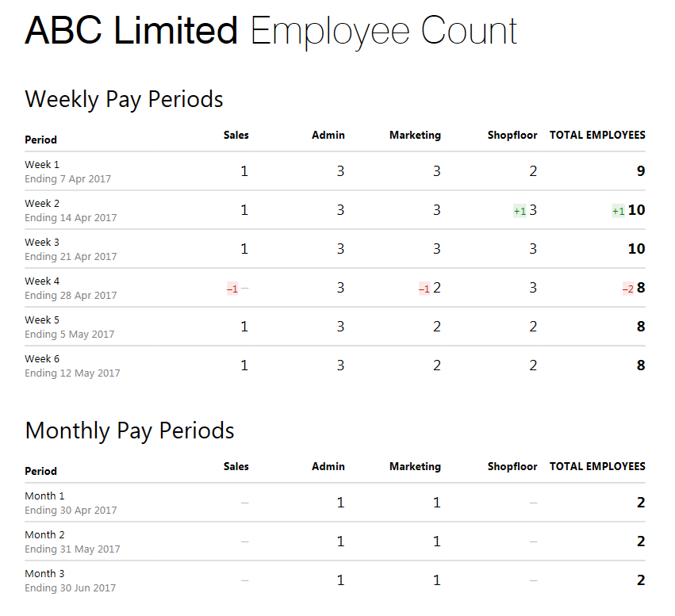Viewport: 675px width, 616px height.
Task: Select the Week 1 period row label
Action: [x=42, y=165]
